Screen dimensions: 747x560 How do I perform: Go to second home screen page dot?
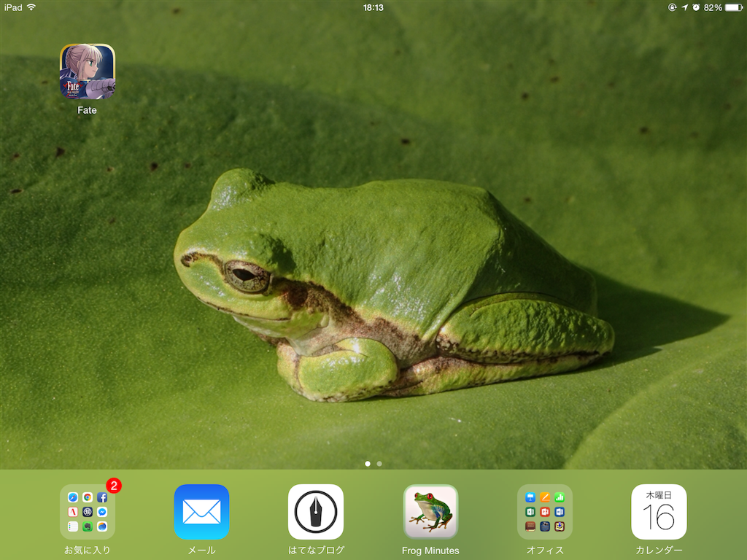(x=379, y=463)
